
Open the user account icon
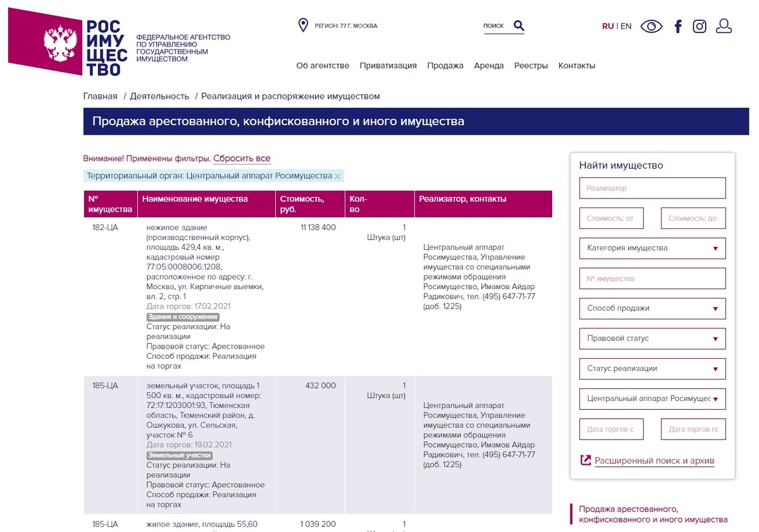[x=724, y=26]
